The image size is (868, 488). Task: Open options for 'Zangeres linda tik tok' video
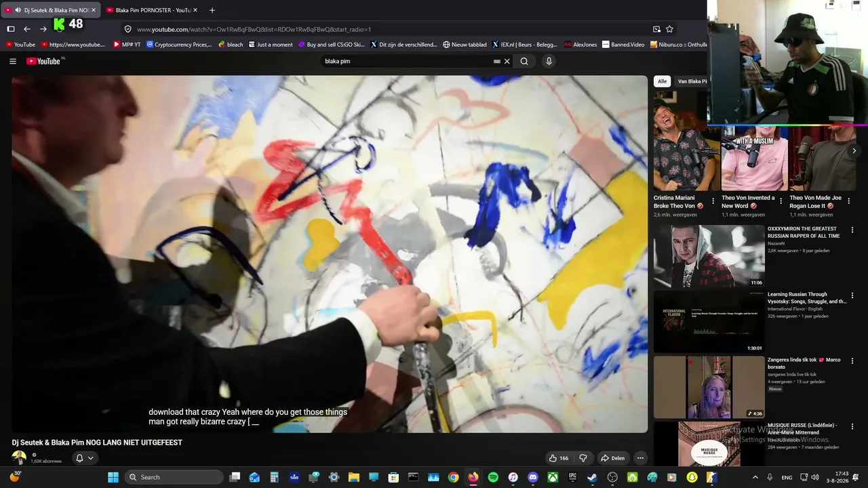point(852,361)
